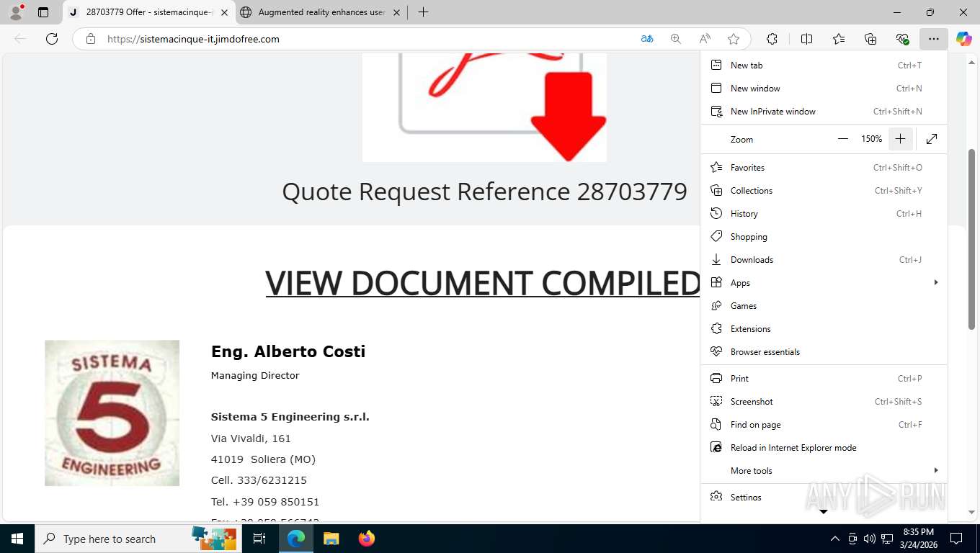Select New window in the menu

point(824,88)
